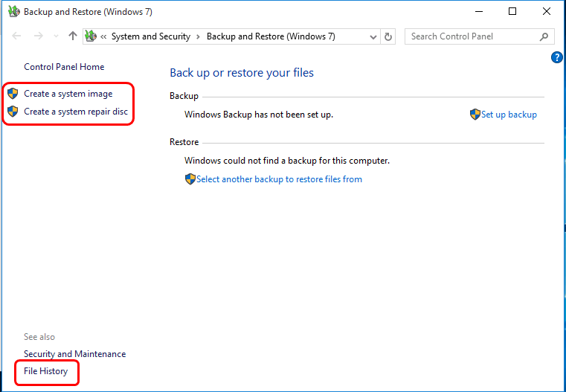This screenshot has width=566, height=392.
Task: Click the Back navigation arrow
Action: tap(16, 36)
